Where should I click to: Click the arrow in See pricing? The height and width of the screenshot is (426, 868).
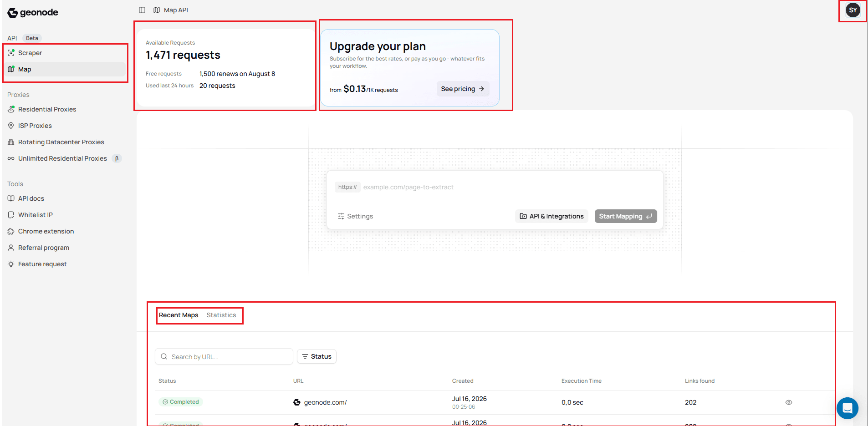pos(481,89)
